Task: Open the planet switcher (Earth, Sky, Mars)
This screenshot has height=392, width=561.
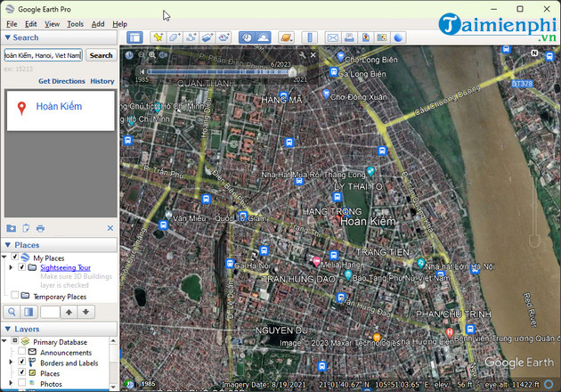Action: [286, 37]
